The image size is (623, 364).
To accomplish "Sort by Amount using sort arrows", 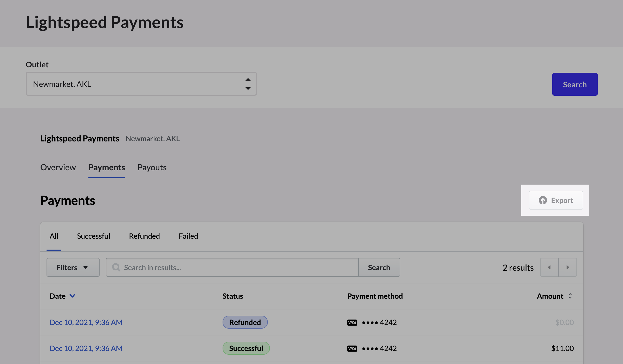I will (570, 296).
